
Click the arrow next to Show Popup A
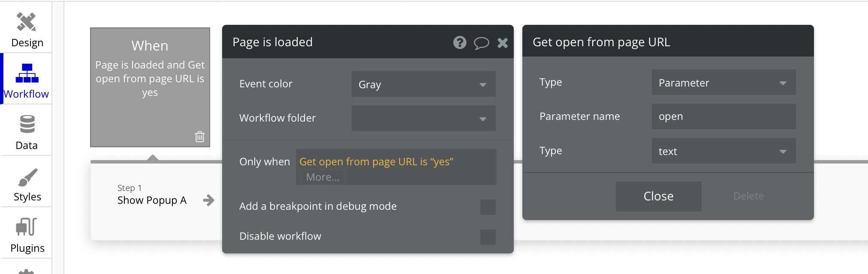(x=208, y=200)
